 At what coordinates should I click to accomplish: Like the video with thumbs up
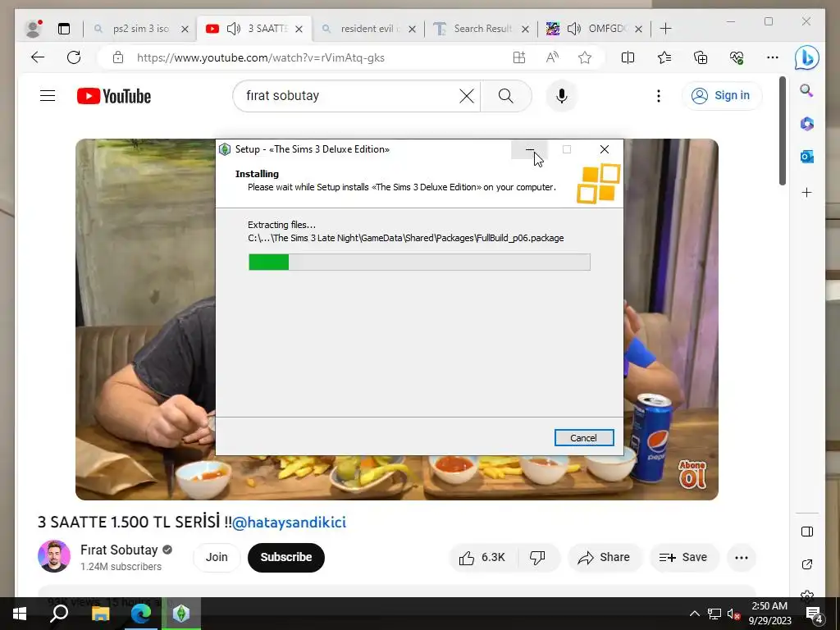click(482, 558)
